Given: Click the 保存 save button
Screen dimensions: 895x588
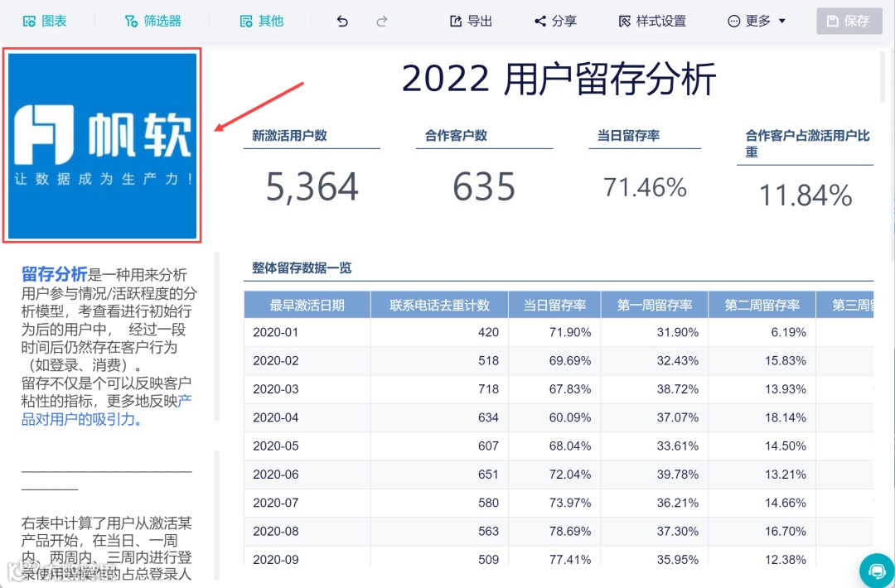Looking at the screenshot, I should pos(849,21).
